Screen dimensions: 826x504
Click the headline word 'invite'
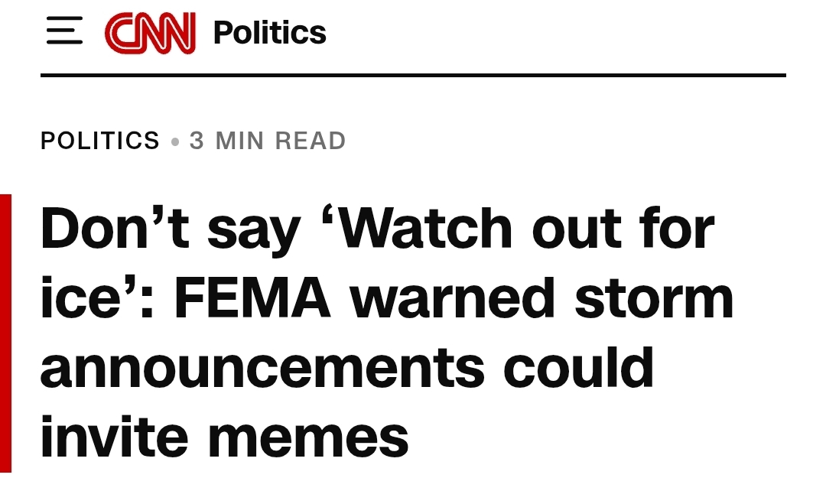pos(114,437)
